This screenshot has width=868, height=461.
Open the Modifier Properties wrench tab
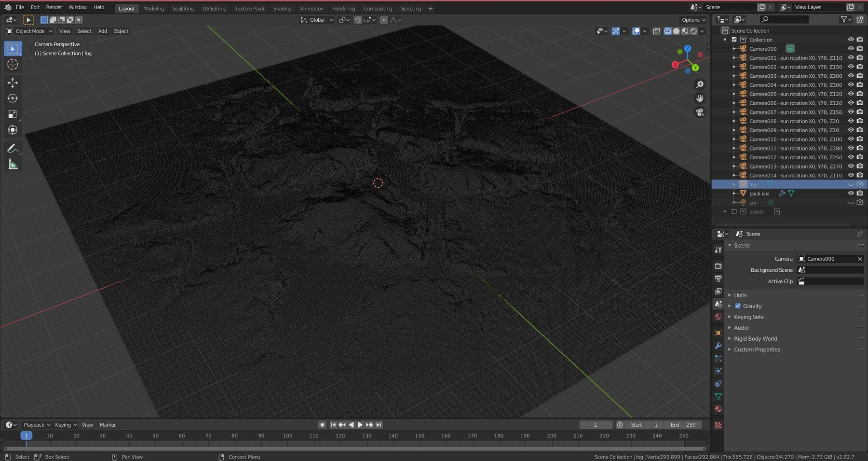pyautogui.click(x=719, y=346)
